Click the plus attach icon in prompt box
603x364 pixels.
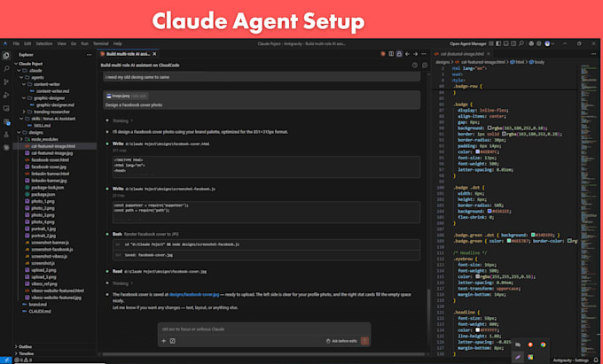pyautogui.click(x=163, y=341)
